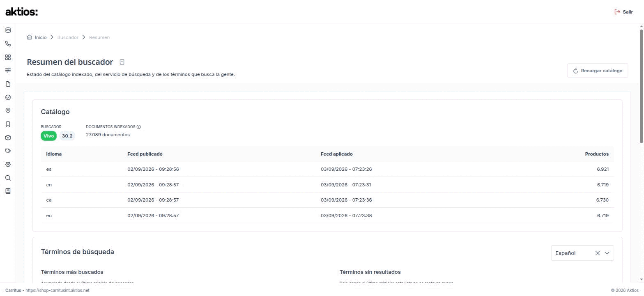Viewport: 644px width, 296px height.
Task: Click the Feed publicado column header
Action: pyautogui.click(x=145, y=154)
